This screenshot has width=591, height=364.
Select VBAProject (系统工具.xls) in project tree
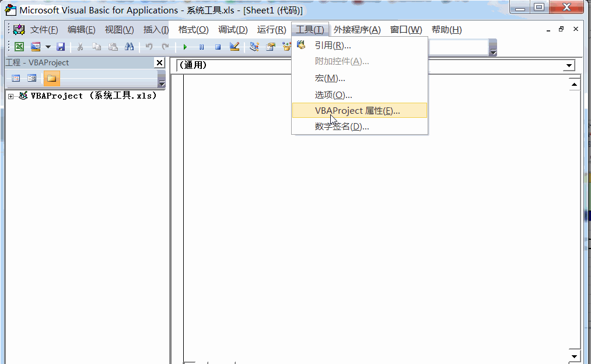(x=93, y=96)
